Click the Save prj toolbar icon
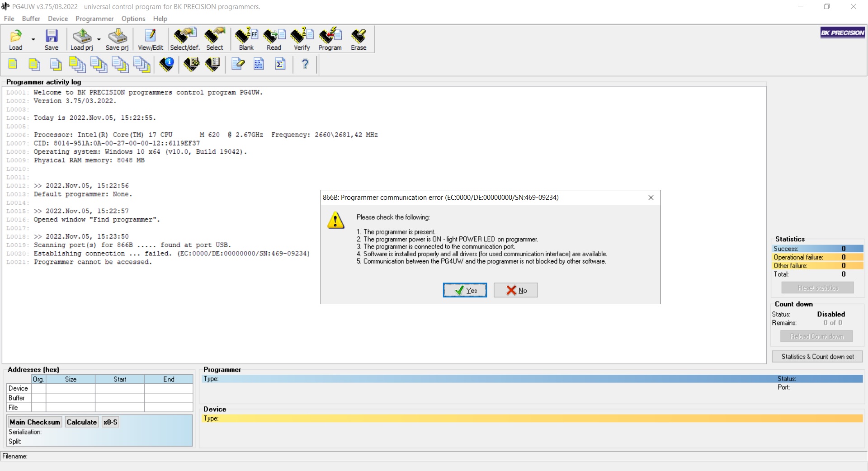Screen dimensions: 868x471 (117, 39)
